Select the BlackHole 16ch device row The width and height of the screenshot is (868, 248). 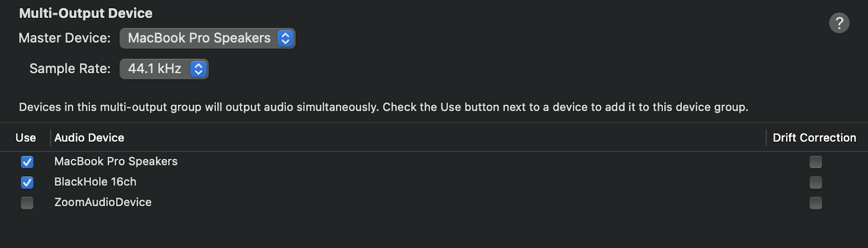(434, 182)
